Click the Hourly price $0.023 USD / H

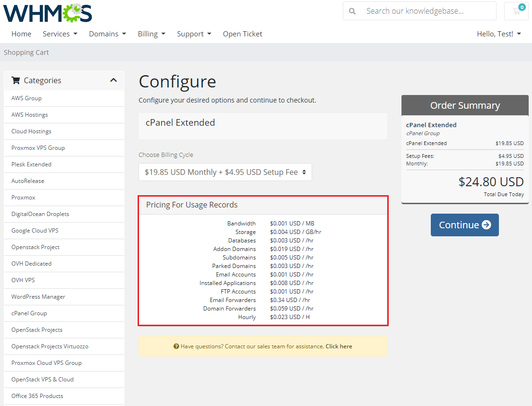[290, 317]
